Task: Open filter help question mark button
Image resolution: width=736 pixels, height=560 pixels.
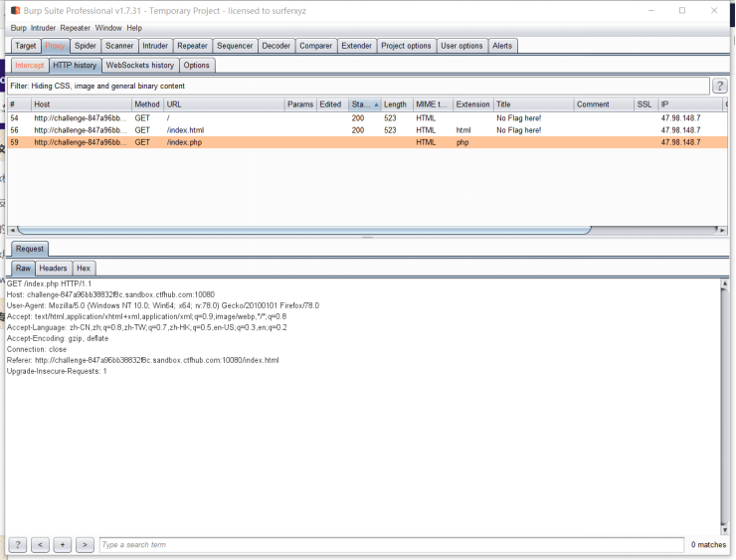Action: pos(719,86)
